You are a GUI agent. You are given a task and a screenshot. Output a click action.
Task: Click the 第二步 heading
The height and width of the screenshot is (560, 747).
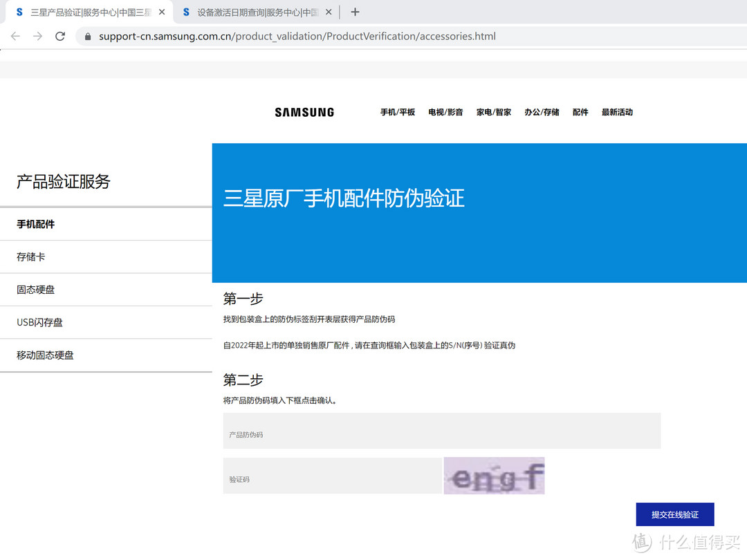point(243,380)
